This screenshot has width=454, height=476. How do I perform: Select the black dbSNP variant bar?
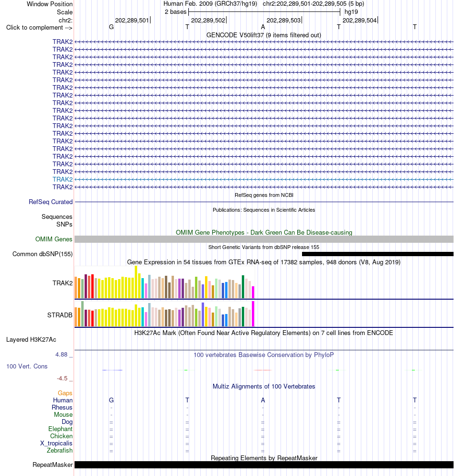click(x=378, y=254)
